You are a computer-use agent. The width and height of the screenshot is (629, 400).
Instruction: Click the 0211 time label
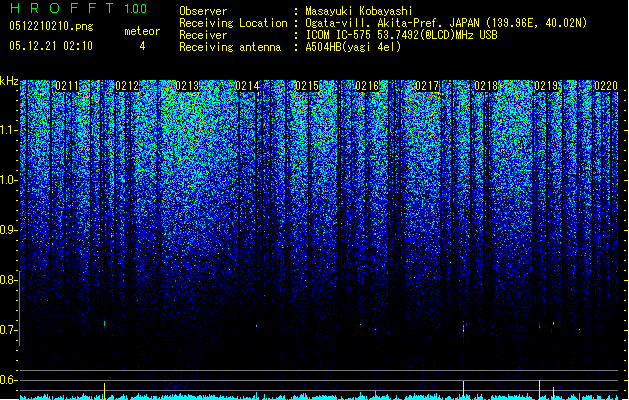pyautogui.click(x=67, y=86)
